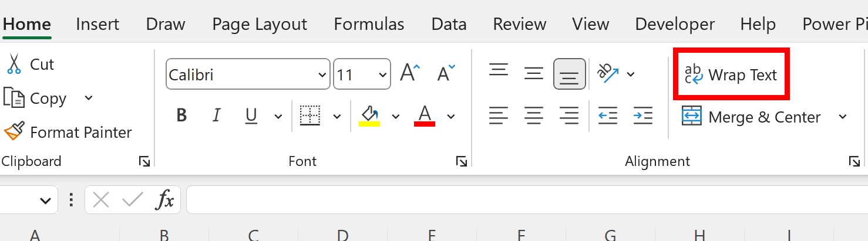
Task: Open the font size 11 dropdown
Action: (x=362, y=74)
